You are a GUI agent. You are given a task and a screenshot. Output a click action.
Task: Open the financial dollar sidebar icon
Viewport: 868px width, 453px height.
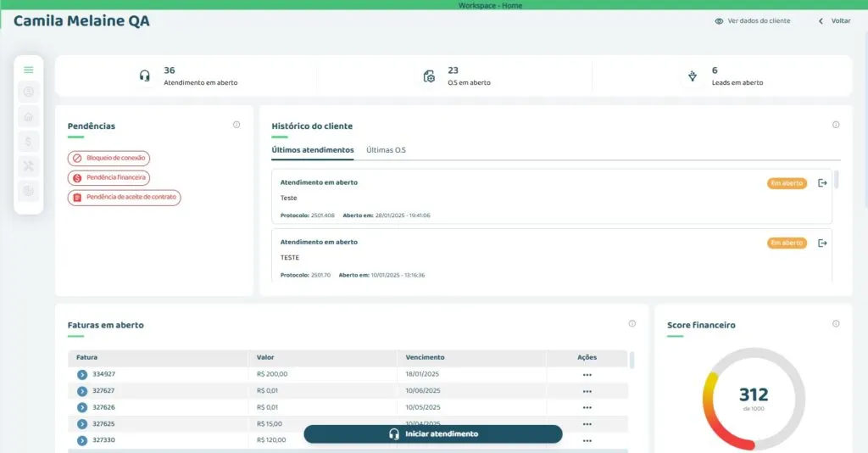tap(29, 142)
